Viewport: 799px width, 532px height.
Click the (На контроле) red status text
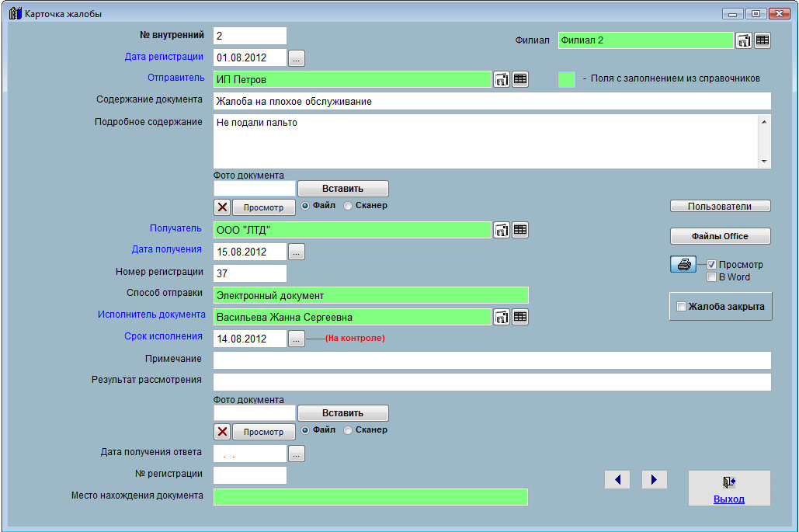355,338
